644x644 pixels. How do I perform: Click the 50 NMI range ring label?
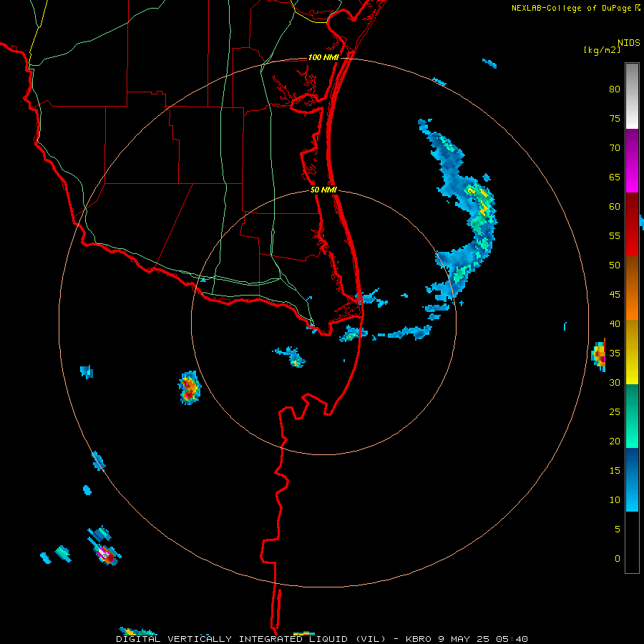click(323, 190)
